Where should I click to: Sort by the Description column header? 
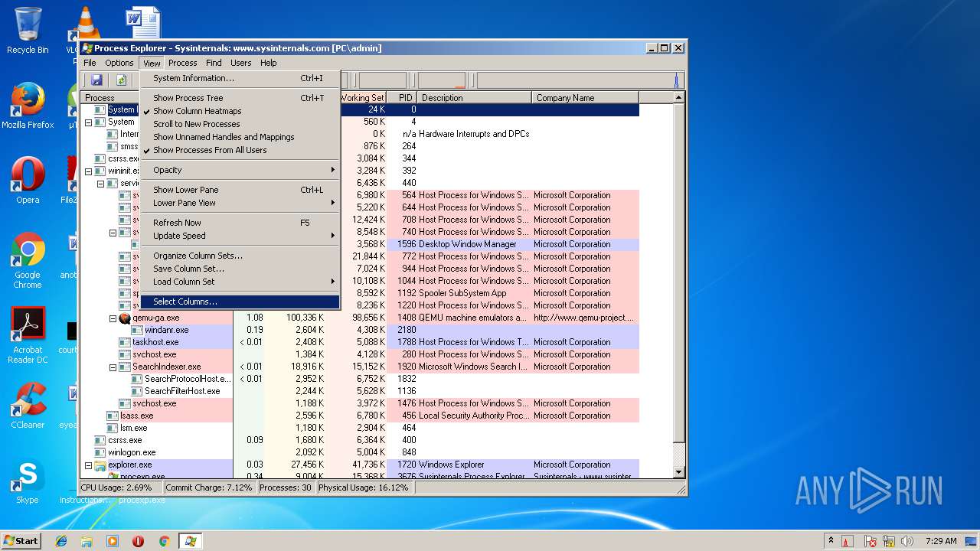pos(475,98)
